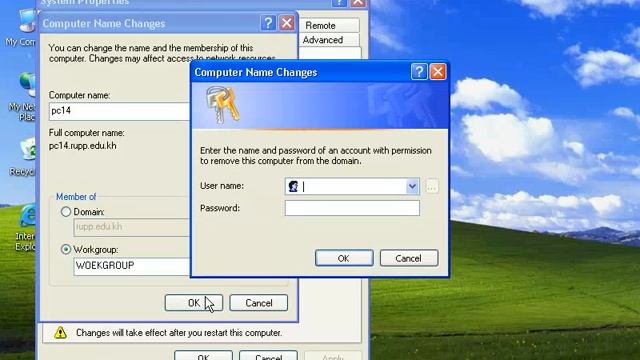
Task: Switch to the Advanced tab in System Properties
Action: (329, 40)
